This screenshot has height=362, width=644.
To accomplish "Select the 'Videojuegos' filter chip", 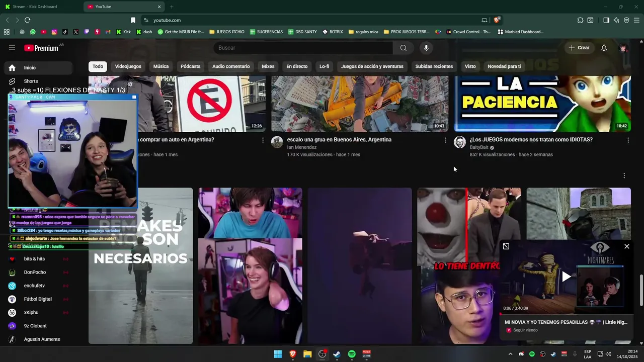I will point(128,66).
